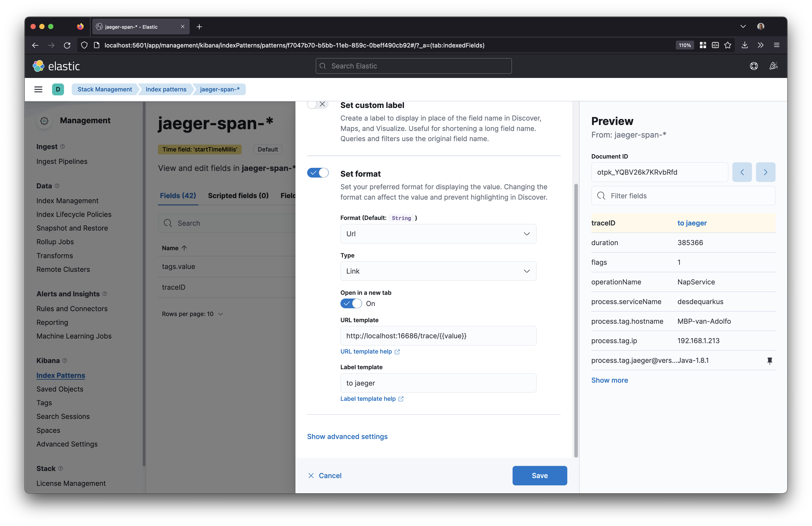The image size is (812, 526).
Task: Cancel the field edit flyout
Action: coord(324,475)
